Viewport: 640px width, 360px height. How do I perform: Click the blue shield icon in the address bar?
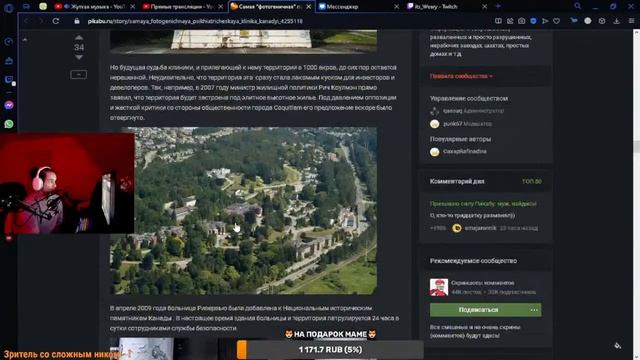(533, 21)
